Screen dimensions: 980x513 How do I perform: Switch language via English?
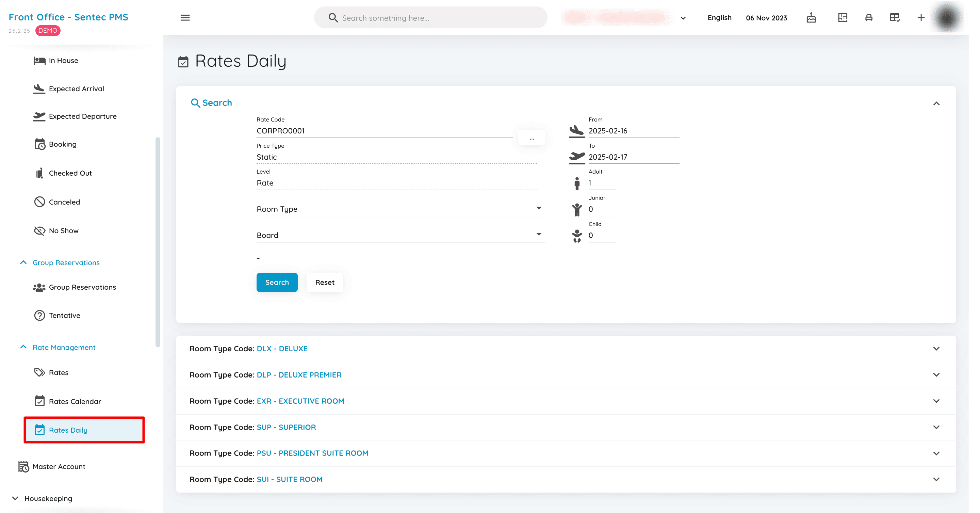[x=719, y=17]
